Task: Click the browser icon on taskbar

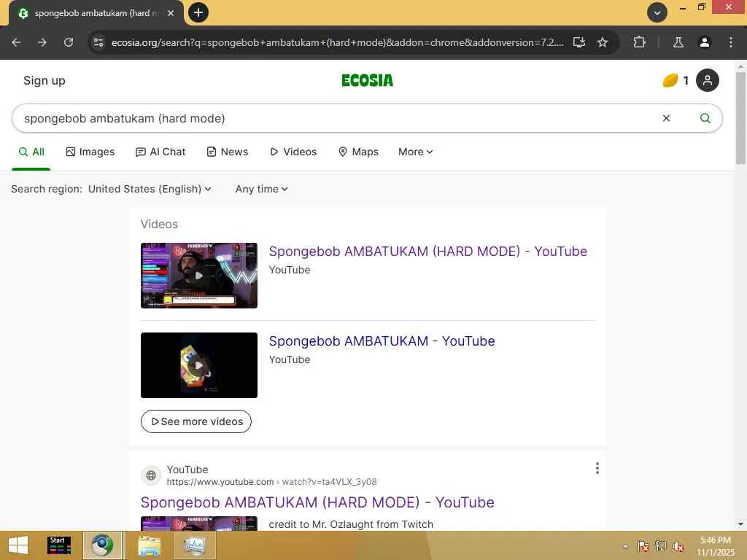Action: click(102, 545)
